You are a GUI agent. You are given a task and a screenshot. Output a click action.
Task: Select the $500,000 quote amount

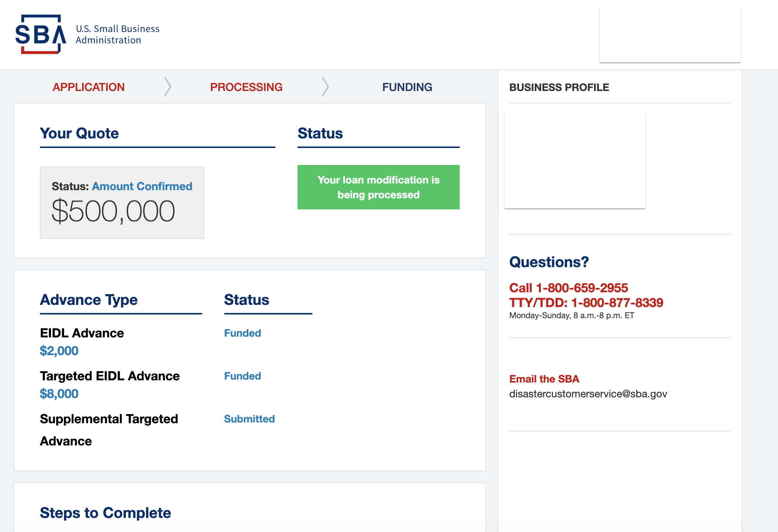pos(113,211)
